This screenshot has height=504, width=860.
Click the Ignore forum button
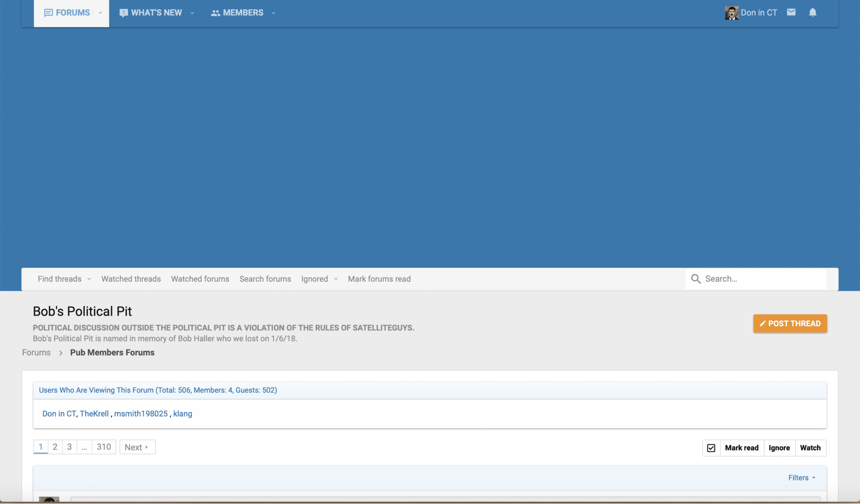(779, 448)
